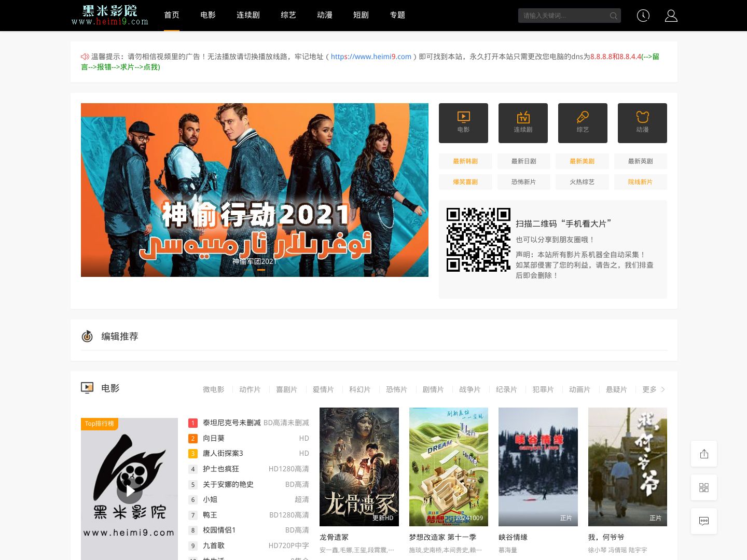Viewport: 747px width, 560px height.
Task: Click the 编辑推荐 section icon
Action: 87,336
